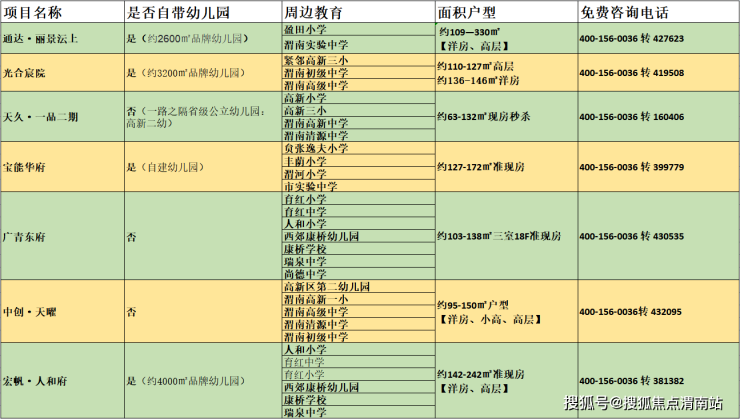
Task: Select the 免费咨询电话 header cell
Action: point(659,12)
